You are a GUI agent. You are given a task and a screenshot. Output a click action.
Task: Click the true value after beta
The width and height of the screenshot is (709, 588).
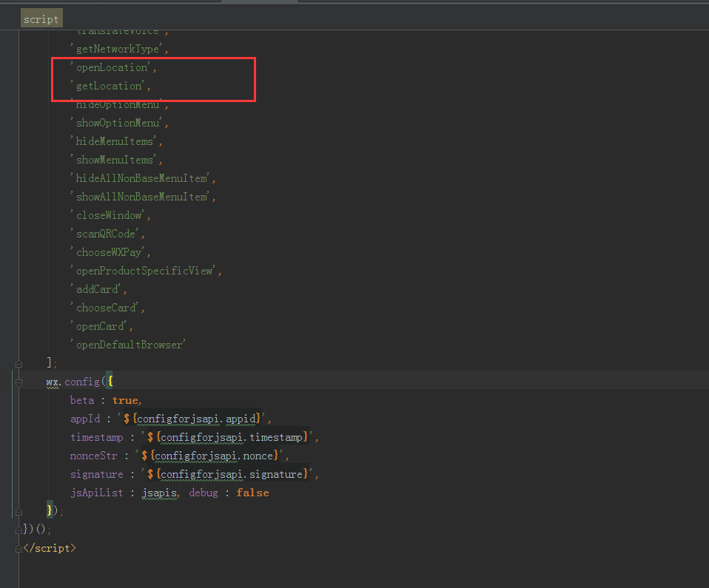pyautogui.click(x=125, y=400)
